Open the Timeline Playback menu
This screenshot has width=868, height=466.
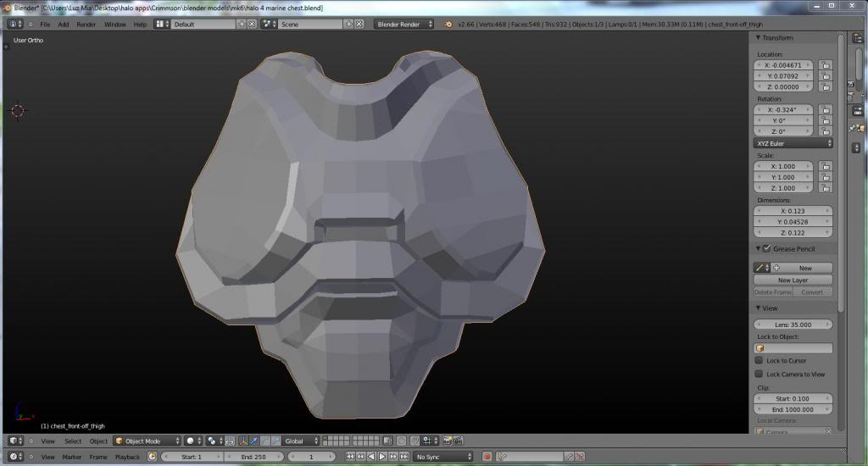127,458
